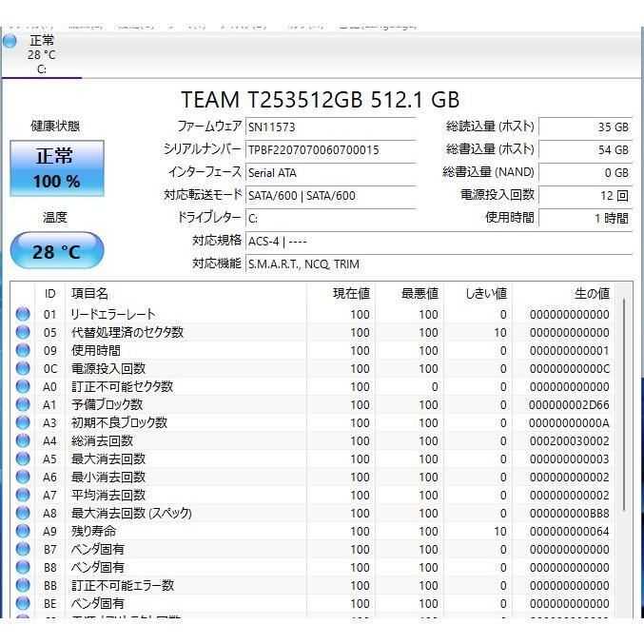Select the リードエラーレート attribute name

[x=113, y=314]
